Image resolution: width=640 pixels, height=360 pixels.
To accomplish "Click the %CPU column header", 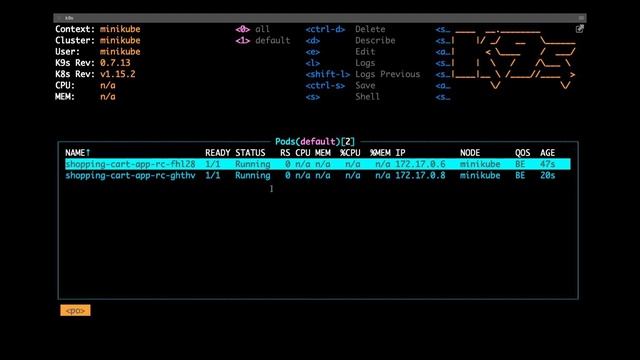I will click(350, 153).
